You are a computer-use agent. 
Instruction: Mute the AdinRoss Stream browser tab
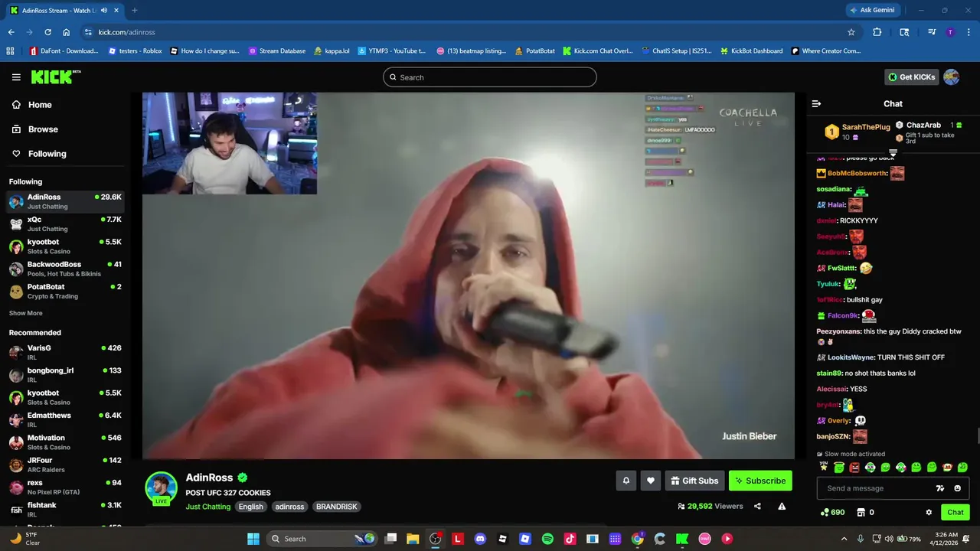[103, 10]
